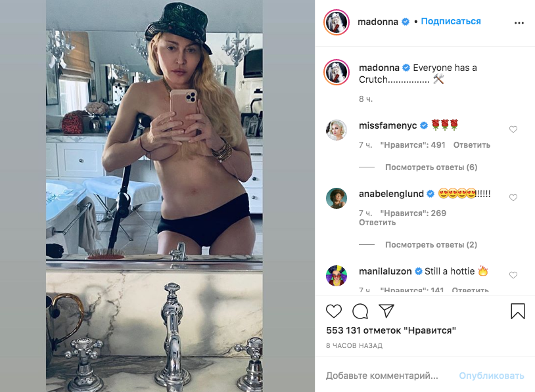The image size is (535, 392).
Task: Reply to anabelenglund's comment with Ответить
Action: click(377, 223)
